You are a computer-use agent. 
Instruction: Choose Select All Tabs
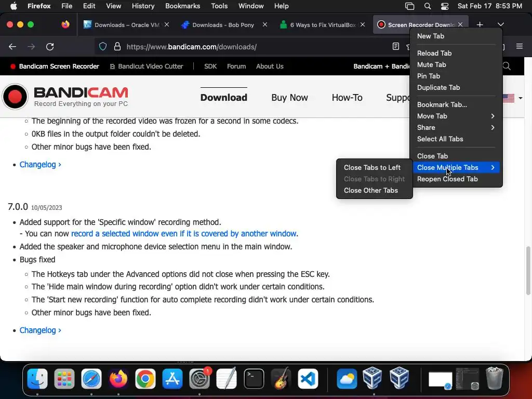pyautogui.click(x=456, y=139)
